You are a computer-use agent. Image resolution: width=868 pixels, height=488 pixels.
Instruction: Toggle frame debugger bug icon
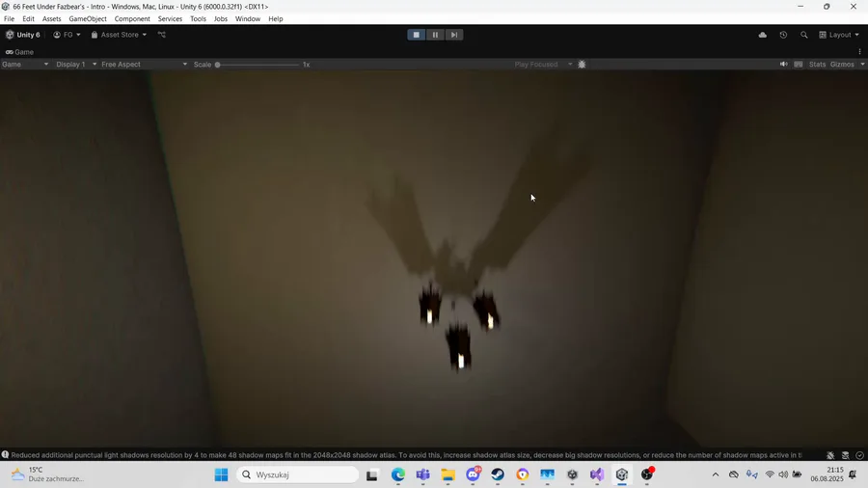582,65
